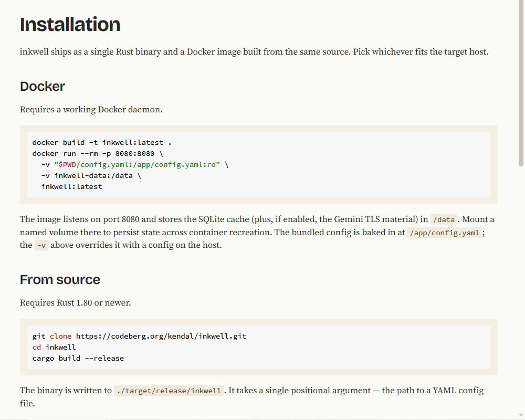Click the inline '/data' code snippet
This screenshot has width=525, height=420.
coord(444,219)
